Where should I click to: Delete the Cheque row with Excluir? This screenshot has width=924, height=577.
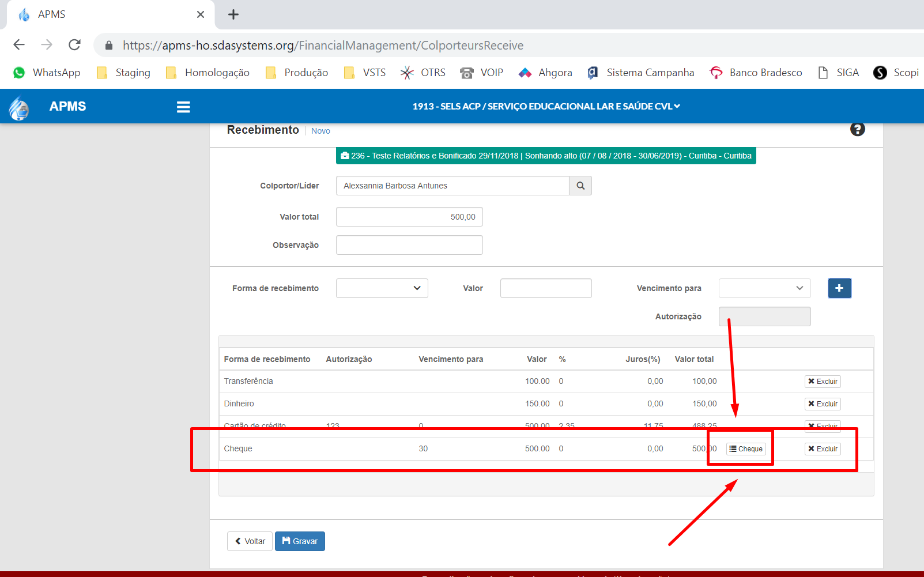(x=823, y=449)
